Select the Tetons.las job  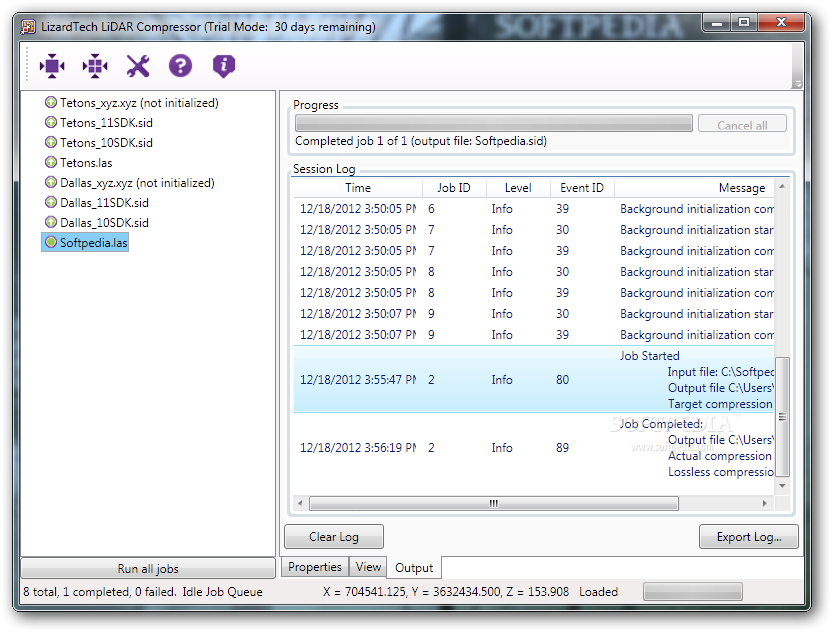coord(86,162)
